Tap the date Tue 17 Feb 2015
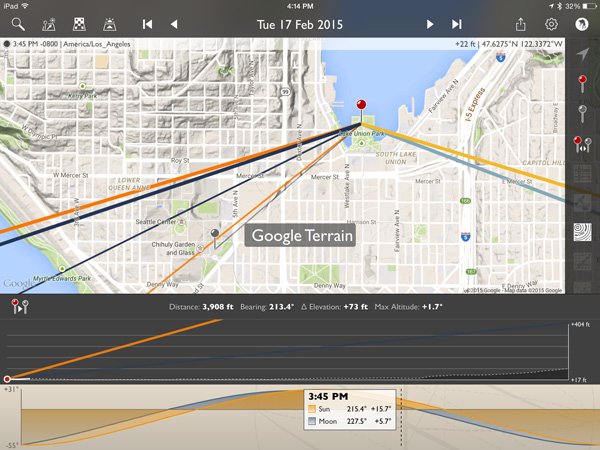Screen dimensions: 600x450 tap(300, 23)
